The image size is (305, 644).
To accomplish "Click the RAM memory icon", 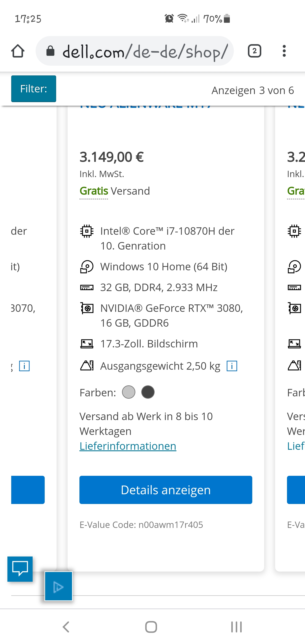I will pyautogui.click(x=87, y=287).
